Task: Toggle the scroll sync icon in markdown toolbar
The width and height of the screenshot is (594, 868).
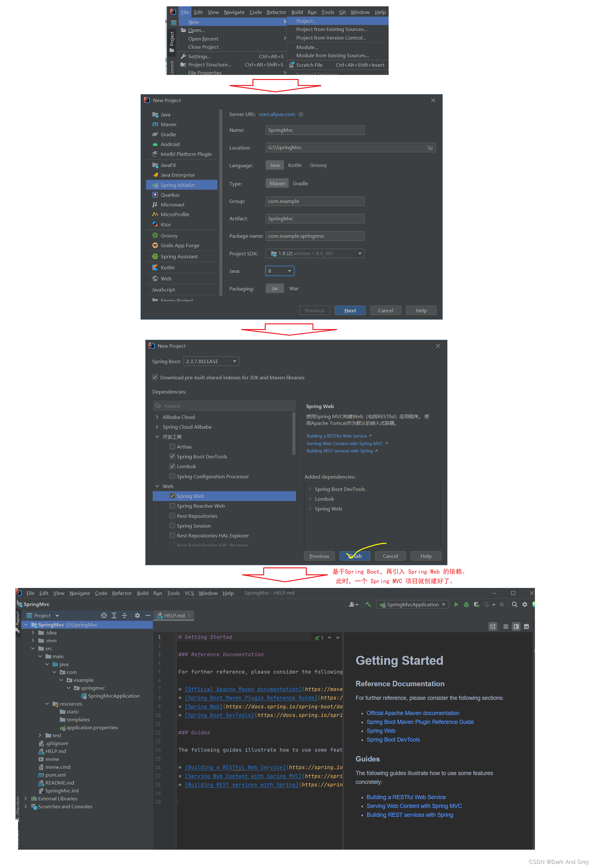Action: click(493, 627)
